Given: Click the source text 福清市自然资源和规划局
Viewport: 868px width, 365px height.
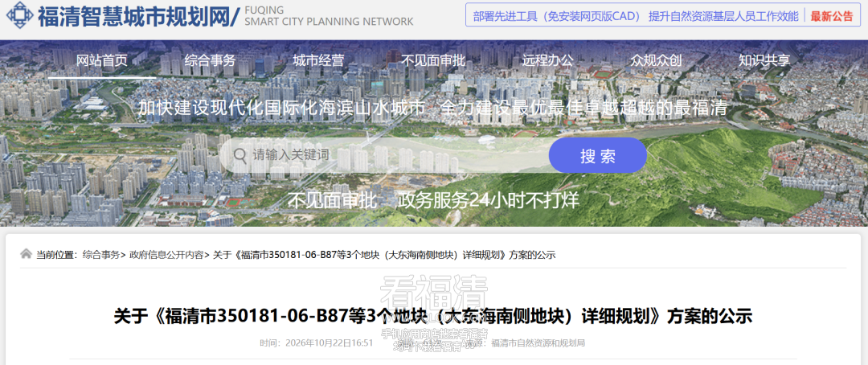Looking at the screenshot, I should point(538,342).
